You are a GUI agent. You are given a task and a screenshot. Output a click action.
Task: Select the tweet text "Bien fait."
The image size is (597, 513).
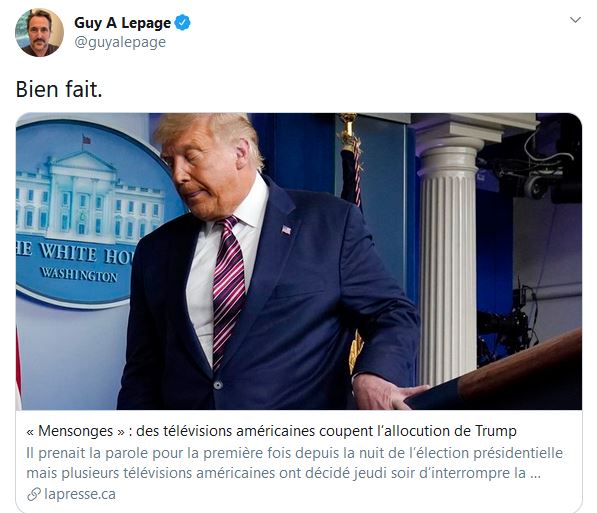click(x=59, y=89)
